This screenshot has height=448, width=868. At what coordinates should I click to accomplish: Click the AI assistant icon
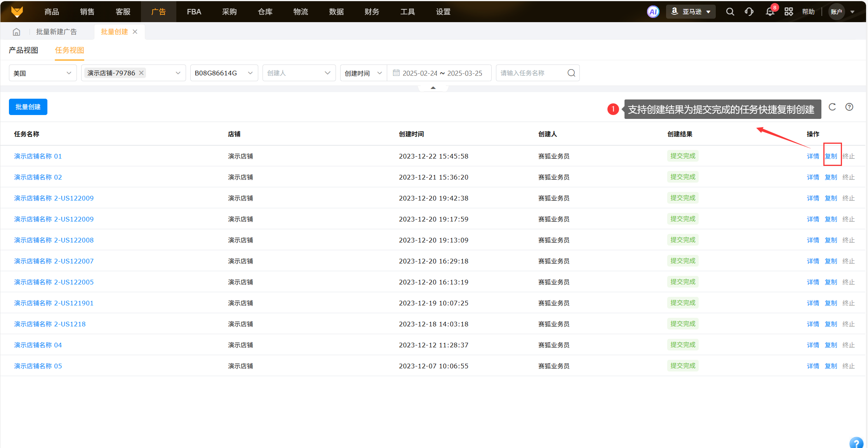coord(653,12)
